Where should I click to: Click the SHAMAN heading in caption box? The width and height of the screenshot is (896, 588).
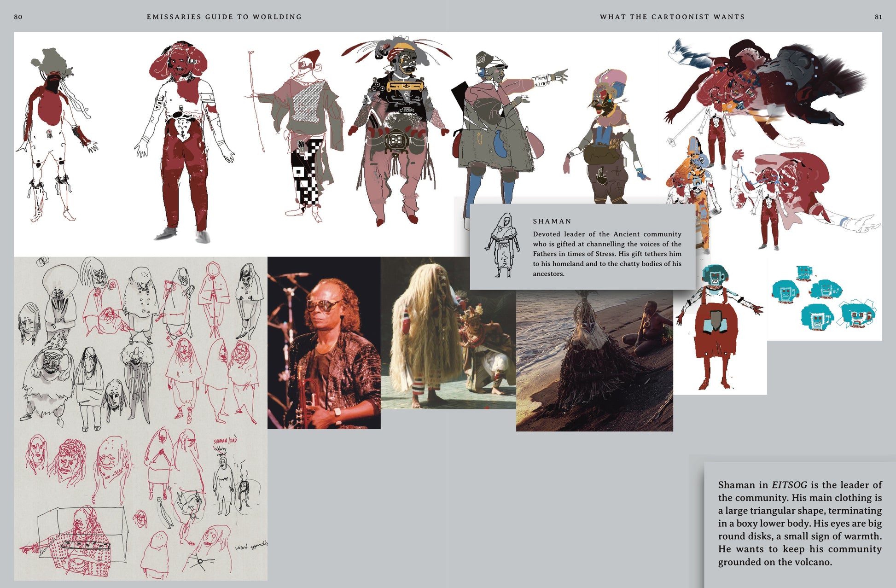coord(552,221)
